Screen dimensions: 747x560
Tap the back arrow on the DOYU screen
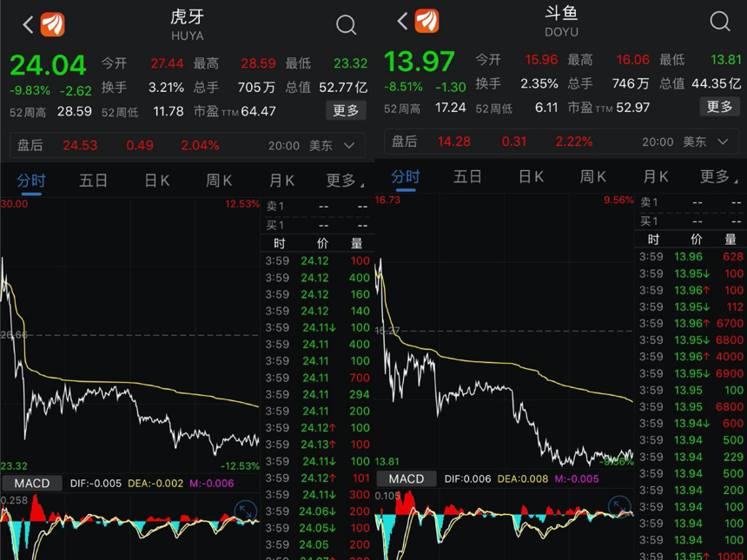click(x=402, y=21)
